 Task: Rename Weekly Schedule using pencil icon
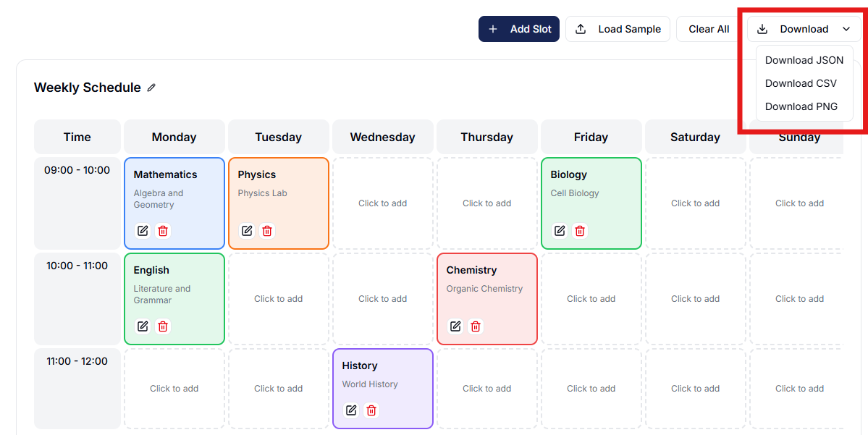[151, 88]
